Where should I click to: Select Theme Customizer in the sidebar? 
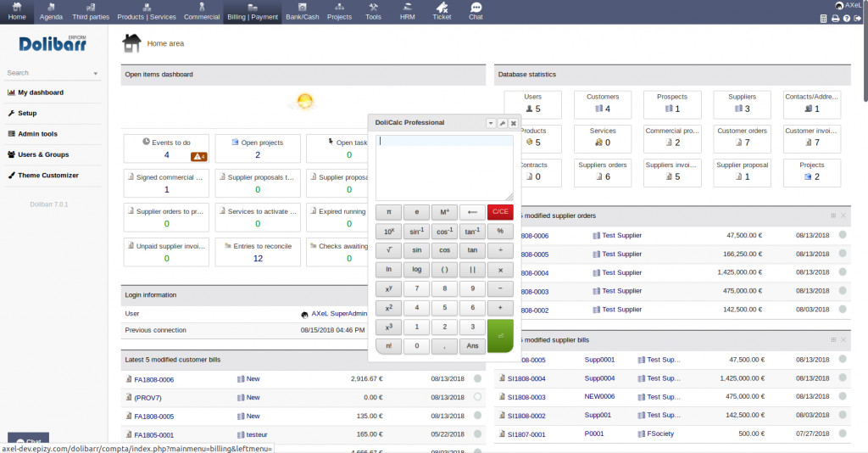(x=48, y=176)
